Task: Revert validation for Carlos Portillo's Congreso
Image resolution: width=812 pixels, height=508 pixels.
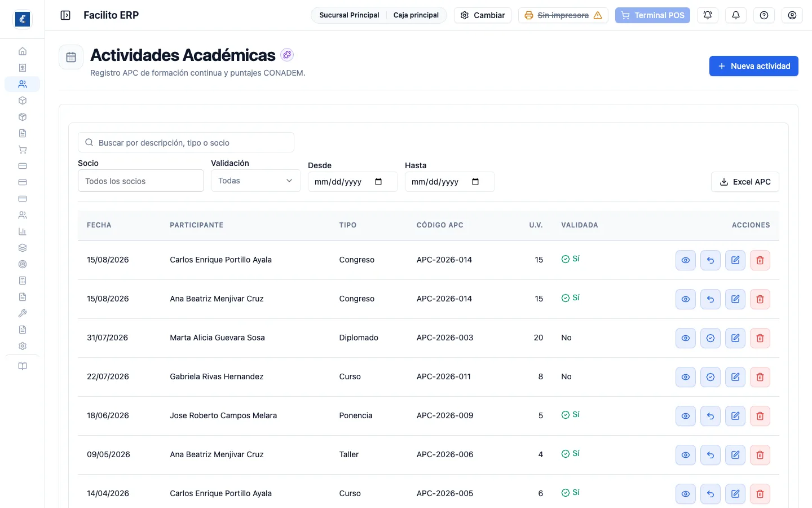Action: (710, 260)
